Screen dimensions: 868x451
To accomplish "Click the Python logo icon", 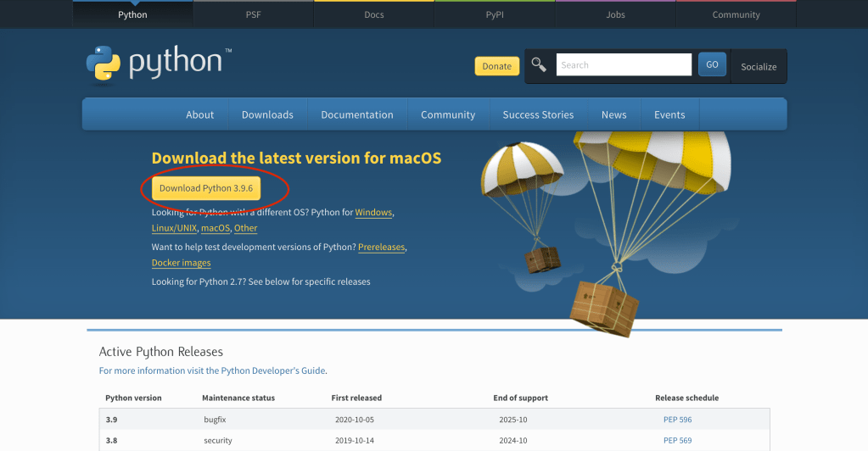I will (x=103, y=64).
